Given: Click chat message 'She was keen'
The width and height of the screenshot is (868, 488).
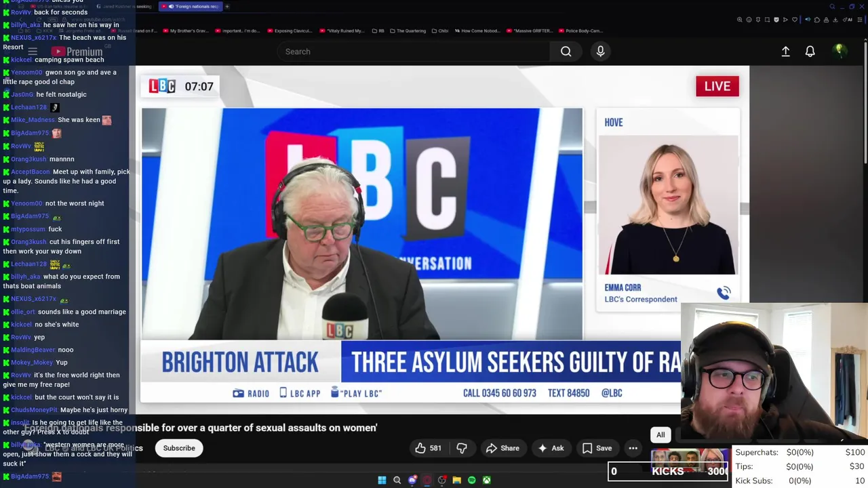Looking at the screenshot, I should [x=79, y=120].
